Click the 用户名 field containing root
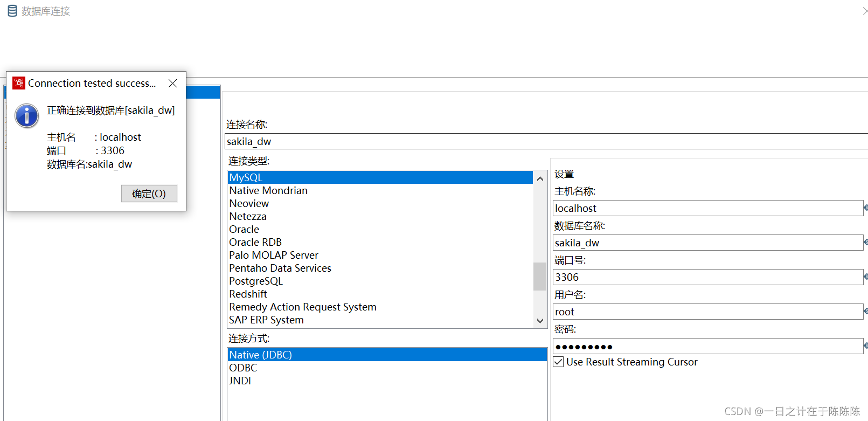This screenshot has height=421, width=868. coord(708,312)
